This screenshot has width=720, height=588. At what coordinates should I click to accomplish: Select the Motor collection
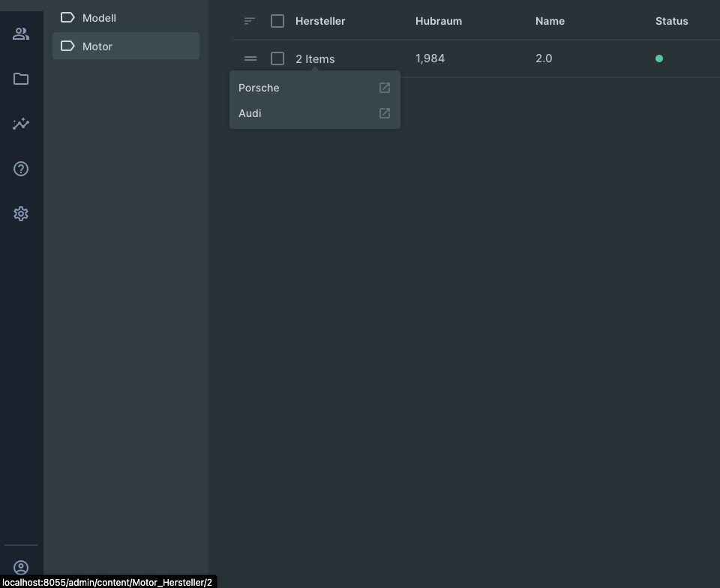[97, 46]
